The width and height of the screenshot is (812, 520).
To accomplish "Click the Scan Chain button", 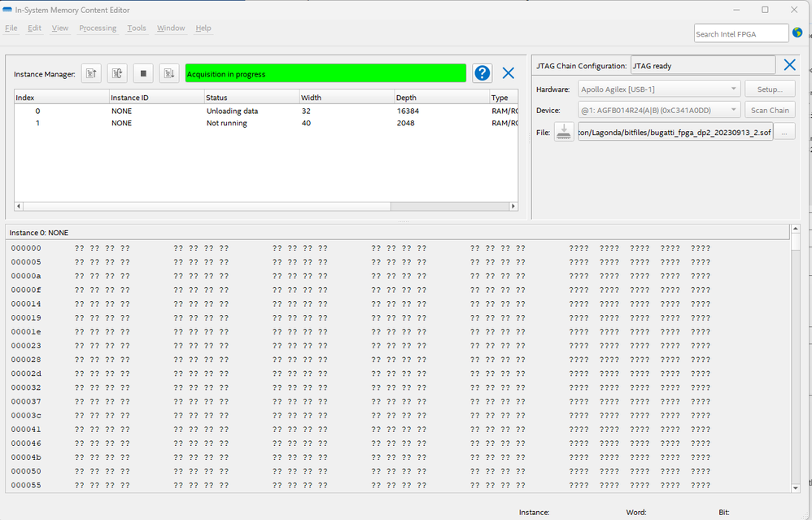I will point(770,110).
